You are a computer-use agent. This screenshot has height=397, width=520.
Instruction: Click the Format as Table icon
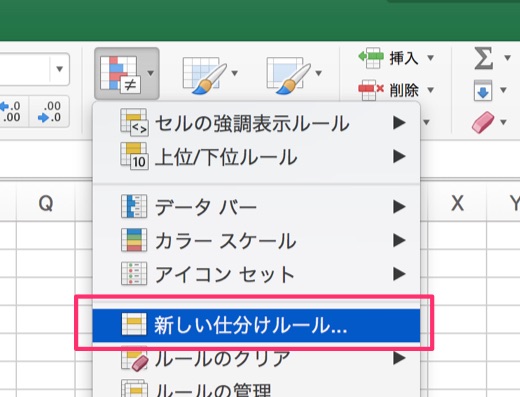click(x=205, y=75)
